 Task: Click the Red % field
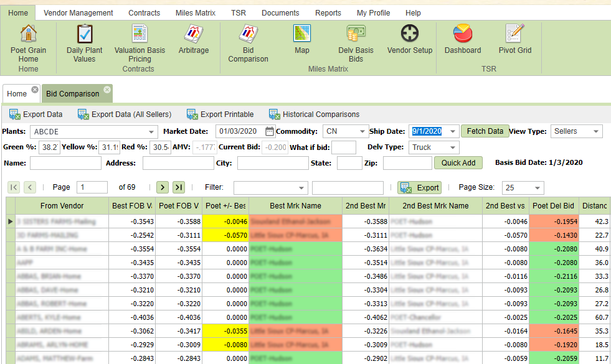(160, 147)
